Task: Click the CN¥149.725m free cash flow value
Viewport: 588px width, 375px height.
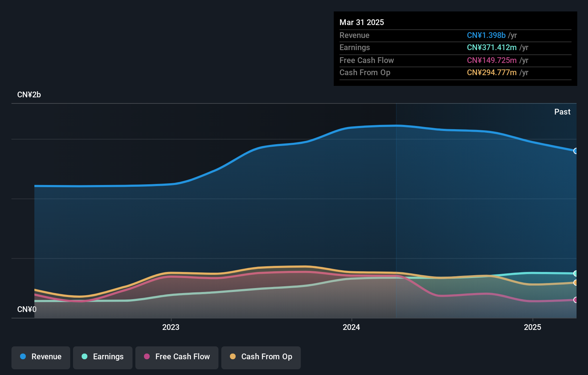Action: coord(492,60)
